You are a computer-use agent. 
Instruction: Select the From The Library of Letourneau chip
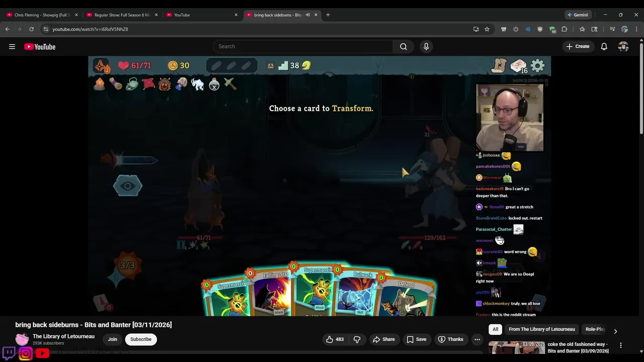(x=542, y=329)
